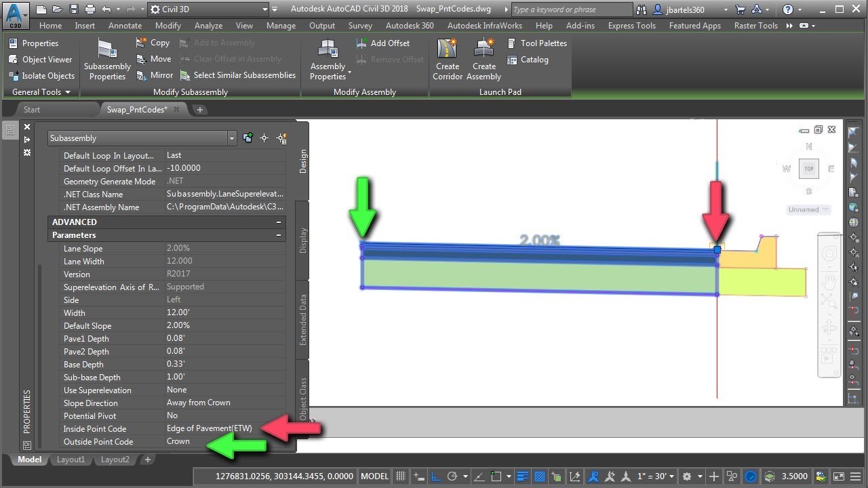
Task: Switch to the Layout1 tab
Action: pyautogui.click(x=71, y=460)
